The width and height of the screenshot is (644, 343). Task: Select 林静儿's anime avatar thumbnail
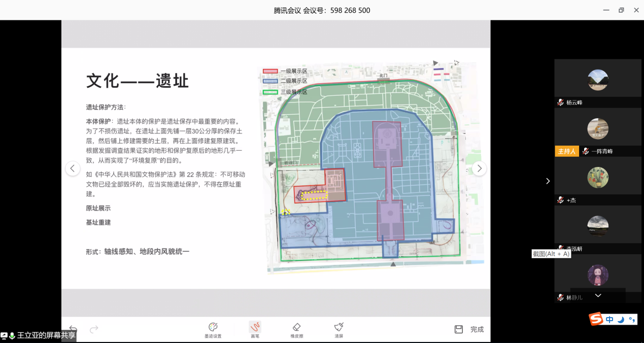[598, 275]
